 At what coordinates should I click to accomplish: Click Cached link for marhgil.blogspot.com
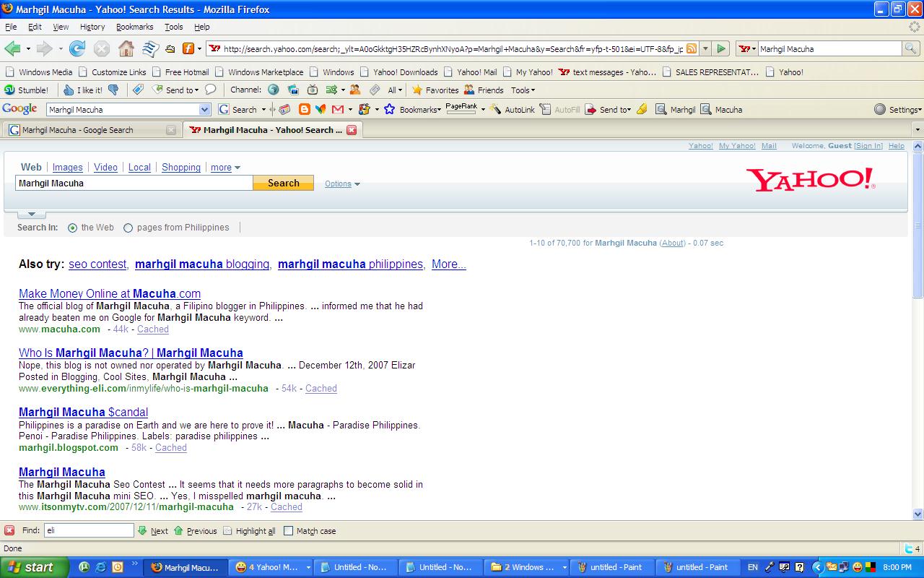coord(171,448)
